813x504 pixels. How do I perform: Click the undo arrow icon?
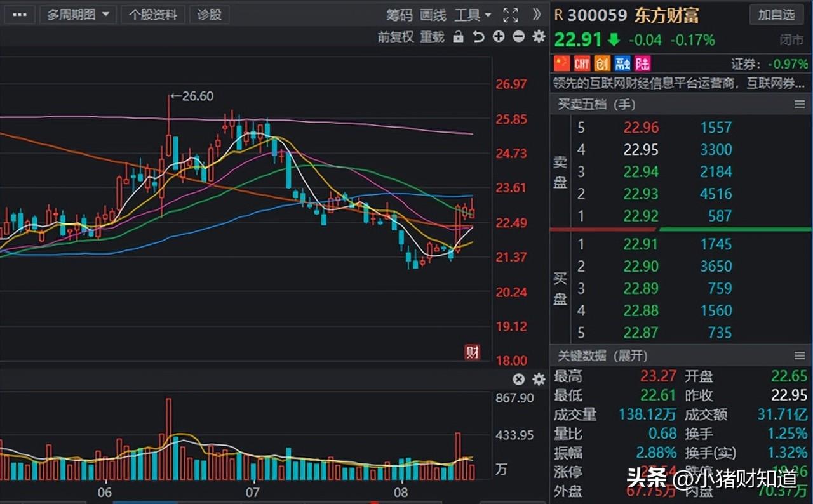tap(478, 37)
